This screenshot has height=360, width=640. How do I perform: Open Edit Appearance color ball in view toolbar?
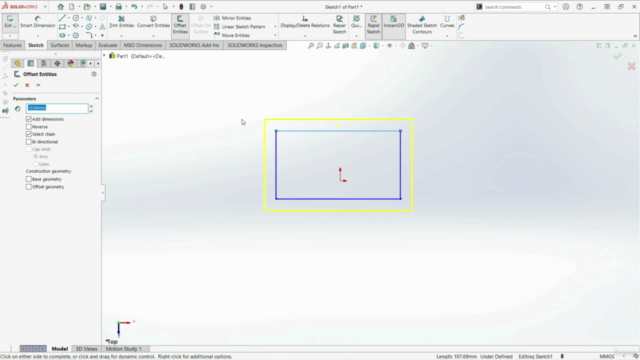[x=412, y=46]
